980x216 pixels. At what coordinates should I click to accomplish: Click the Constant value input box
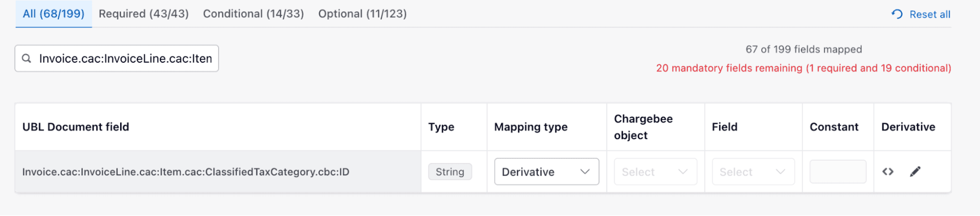[837, 172]
